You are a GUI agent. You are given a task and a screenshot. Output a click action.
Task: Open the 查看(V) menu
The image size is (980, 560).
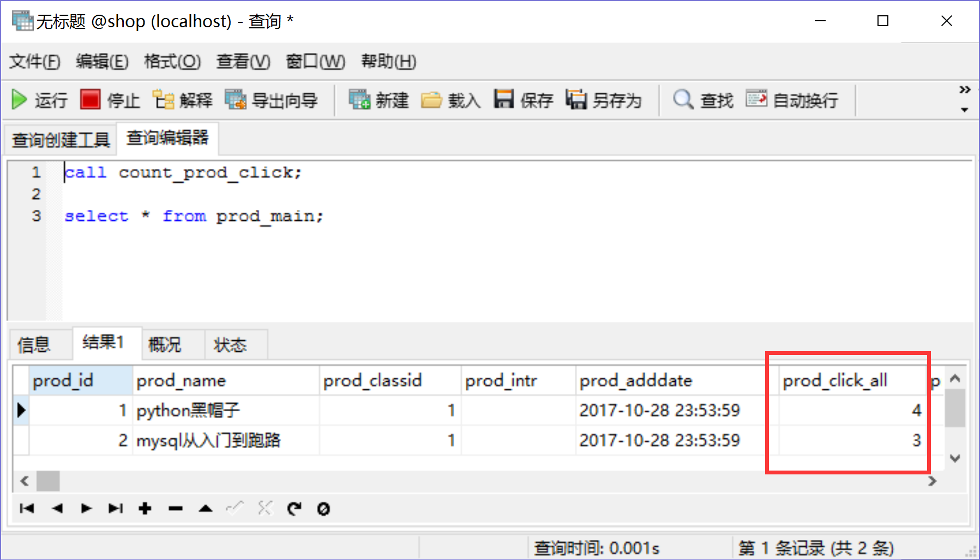[243, 61]
